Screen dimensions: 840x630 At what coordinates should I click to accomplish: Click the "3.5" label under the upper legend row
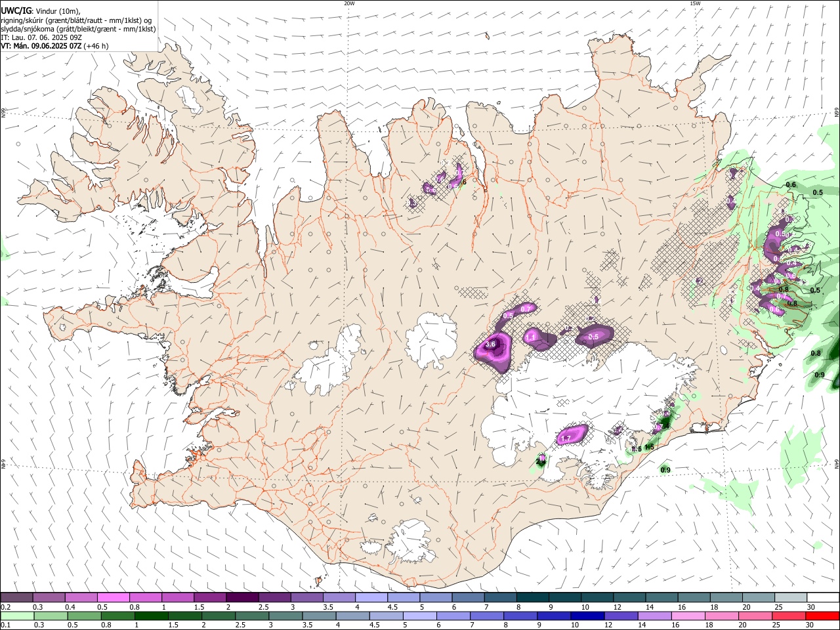(x=328, y=607)
